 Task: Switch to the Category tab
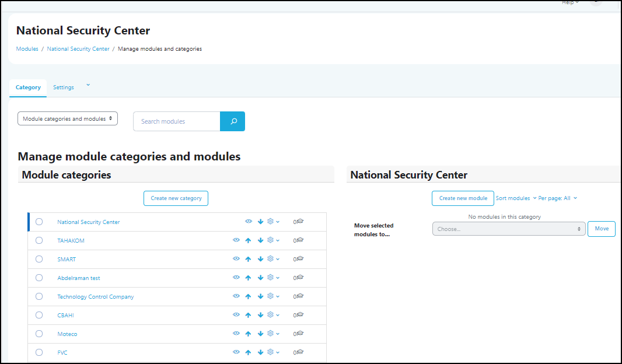pos(28,87)
